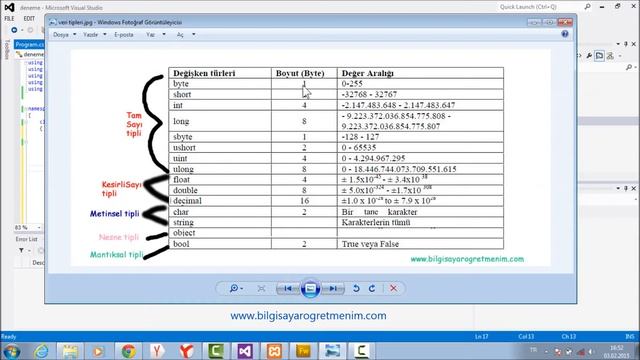Switch to Photo Viewer taskbar icon
This screenshot has height=360, width=640.
pos(332,351)
